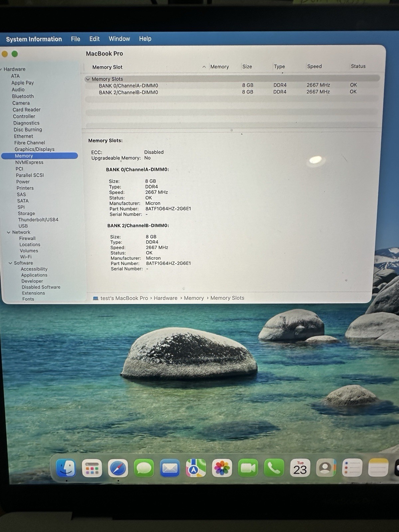
Task: Open Contacts app in Dock
Action: (326, 468)
